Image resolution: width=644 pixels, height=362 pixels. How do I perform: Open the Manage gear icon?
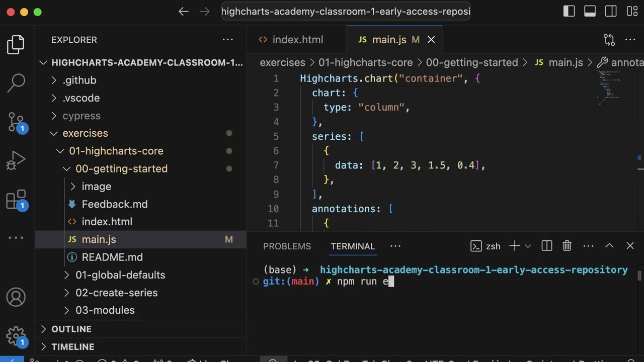[16, 336]
